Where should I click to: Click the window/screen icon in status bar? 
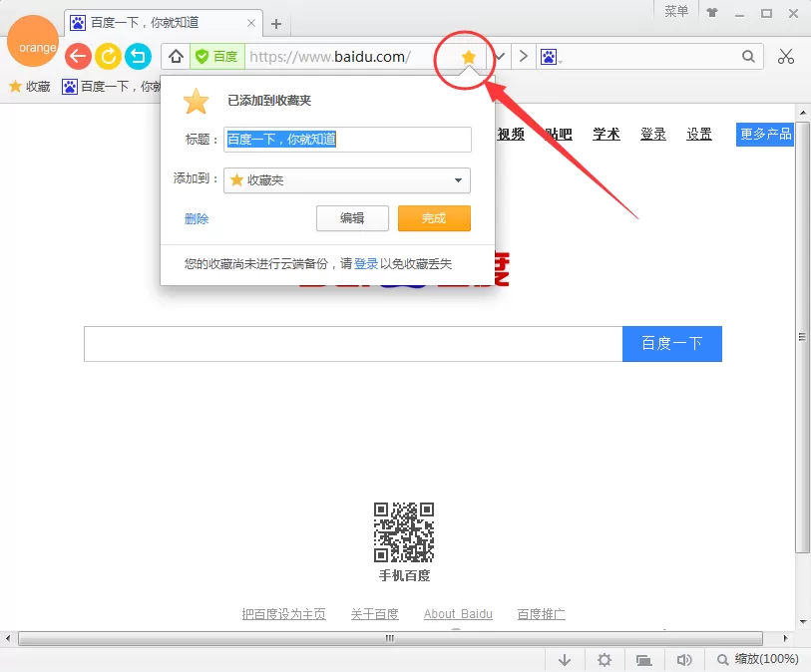644,660
